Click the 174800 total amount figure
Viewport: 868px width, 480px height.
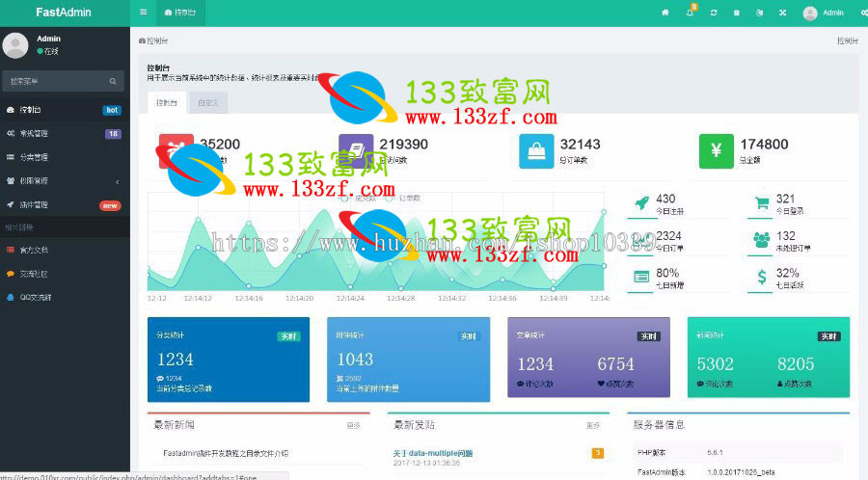pos(764,145)
